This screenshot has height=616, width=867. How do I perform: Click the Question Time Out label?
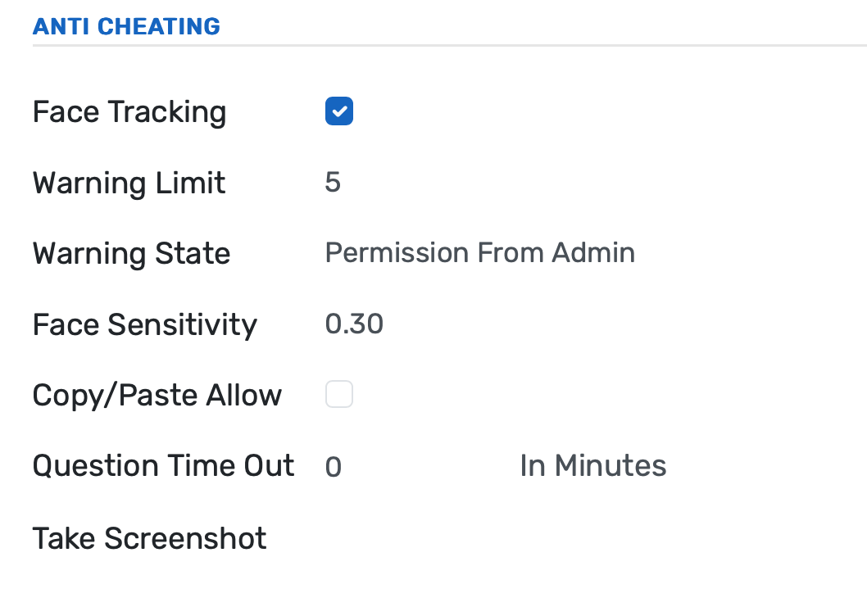(x=162, y=464)
